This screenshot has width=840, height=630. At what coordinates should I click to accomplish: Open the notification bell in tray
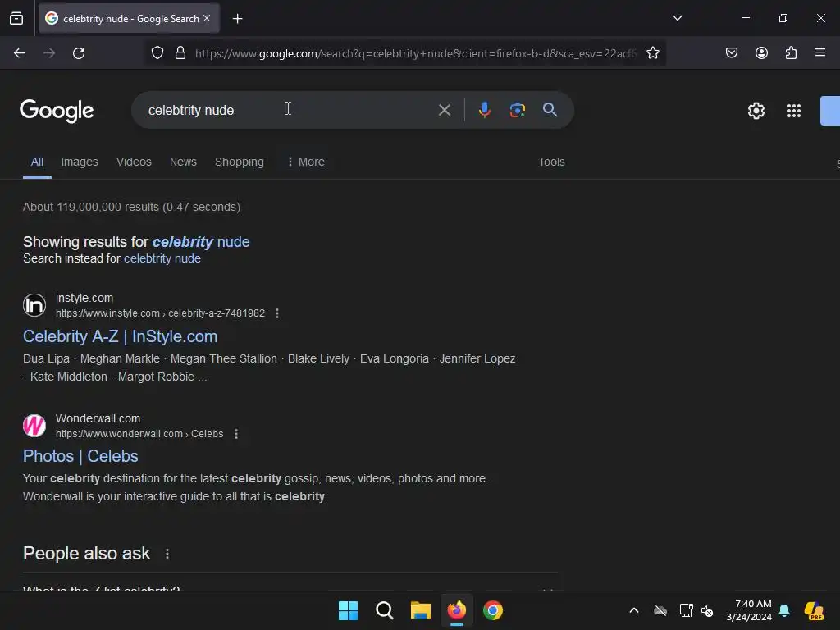(784, 610)
